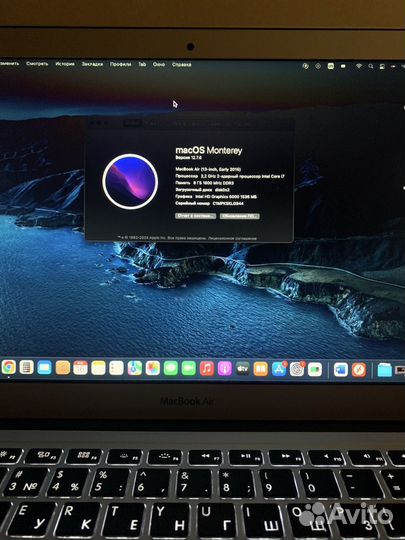Click the "Серийный номер" serial number line
Viewport: 405px width, 540px height.
(x=209, y=204)
